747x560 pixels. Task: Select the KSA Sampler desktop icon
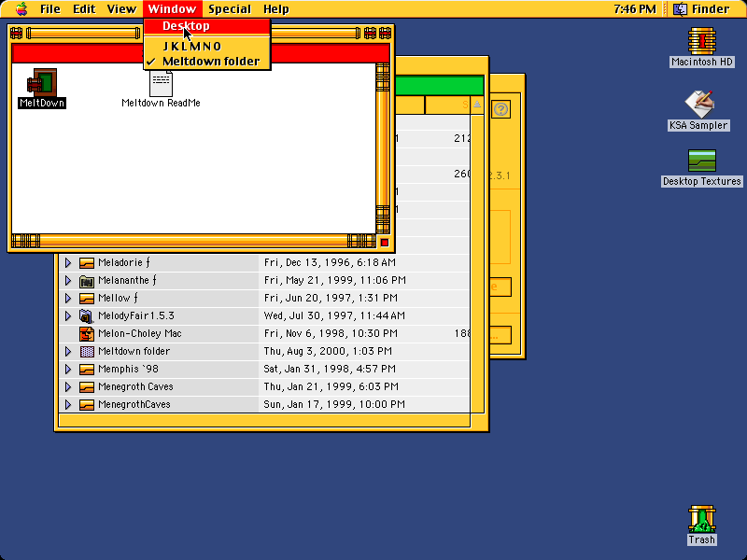click(698, 104)
